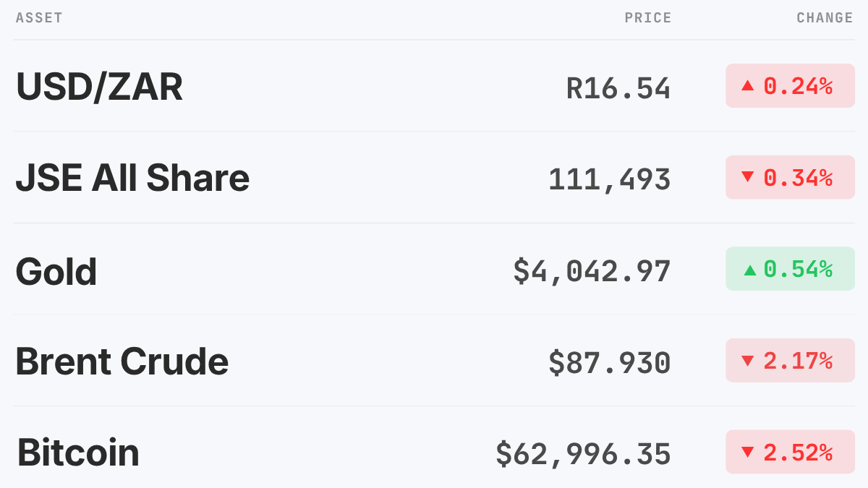Click the down arrow in Bitcoin change badge
This screenshot has height=488, width=868.
748,452
